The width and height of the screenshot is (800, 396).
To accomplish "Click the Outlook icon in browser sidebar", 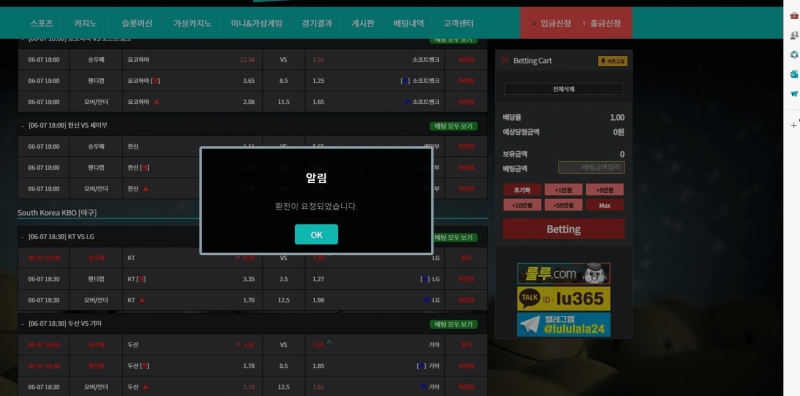I will [794, 75].
